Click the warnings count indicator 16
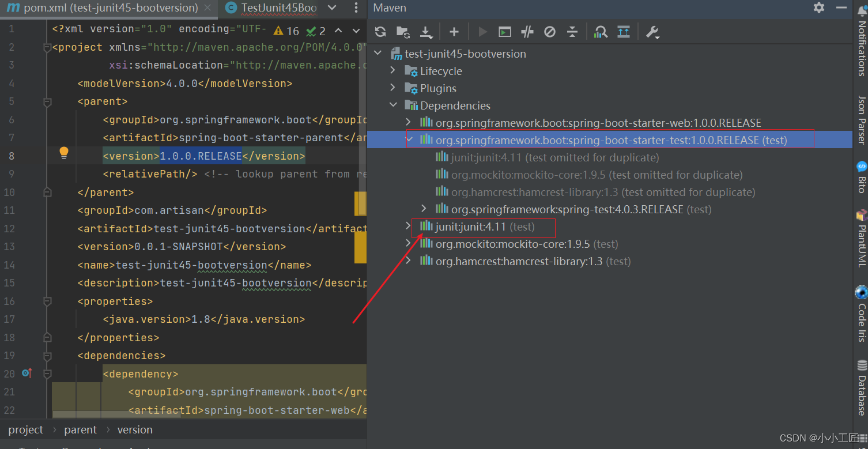This screenshot has width=868, height=449. tap(286, 31)
